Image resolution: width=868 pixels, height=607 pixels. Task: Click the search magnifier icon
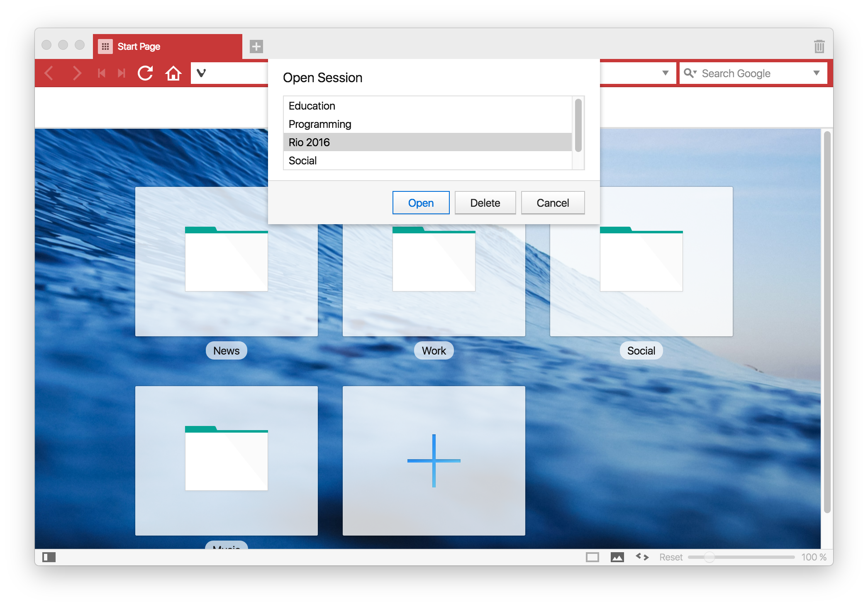click(689, 73)
